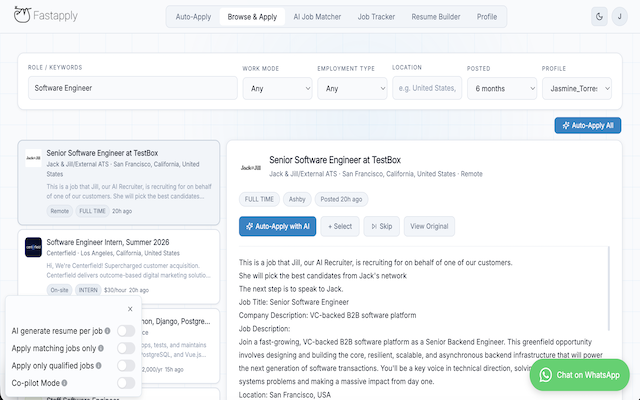
Task: Toggle dark mode moon icon
Action: [x=599, y=17]
